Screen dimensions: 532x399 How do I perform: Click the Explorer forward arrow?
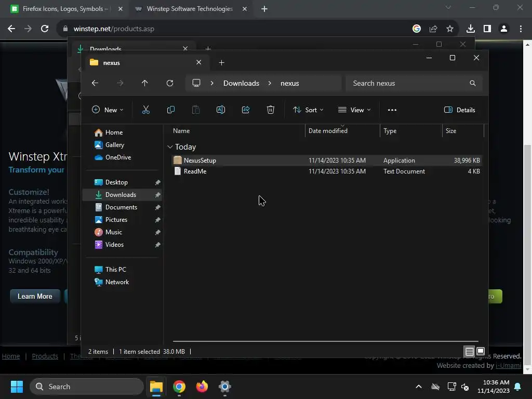coord(120,83)
